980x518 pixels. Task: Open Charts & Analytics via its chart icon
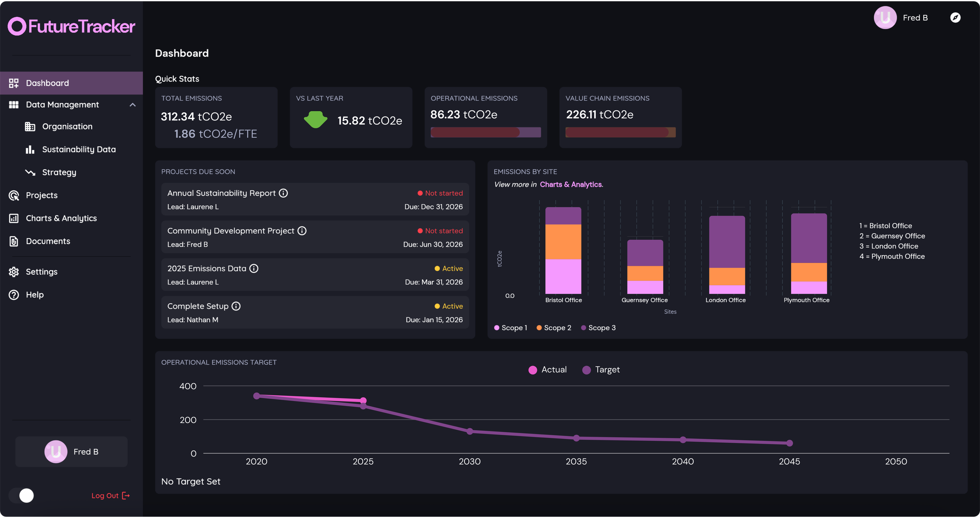(x=14, y=218)
